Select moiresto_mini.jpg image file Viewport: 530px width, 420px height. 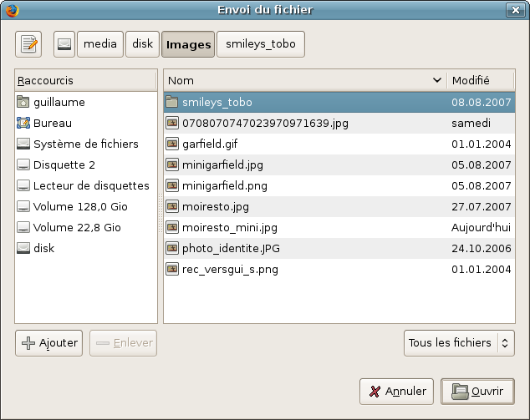229,227
